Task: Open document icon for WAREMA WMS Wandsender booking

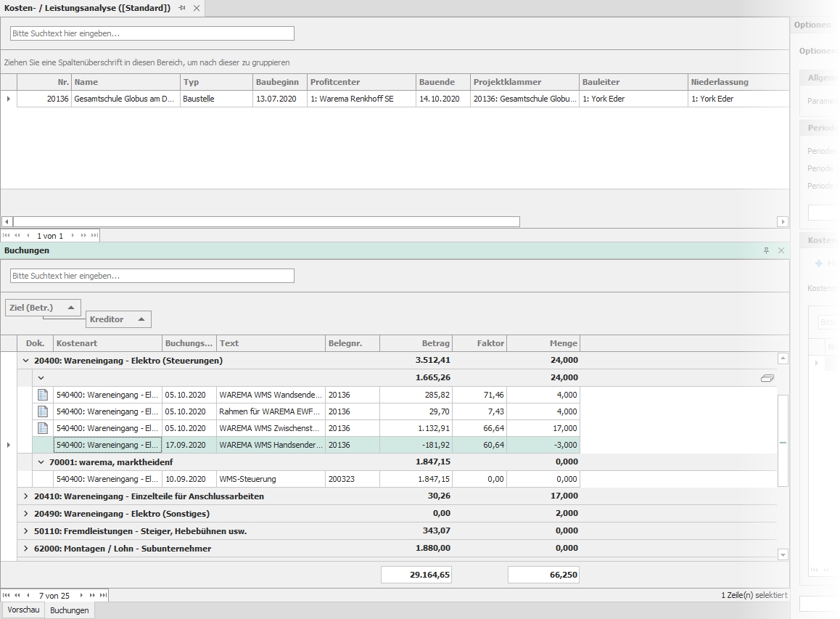Action: point(42,395)
